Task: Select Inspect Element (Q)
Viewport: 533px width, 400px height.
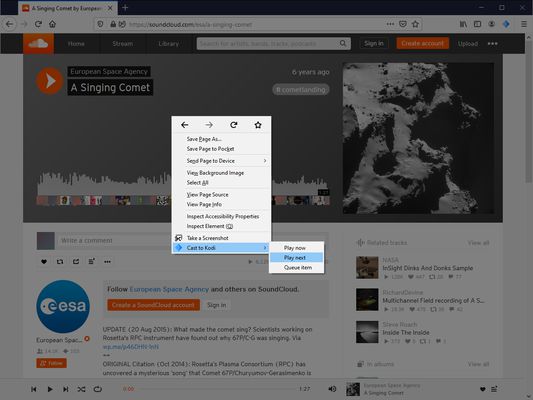Action: pyautogui.click(x=221, y=226)
